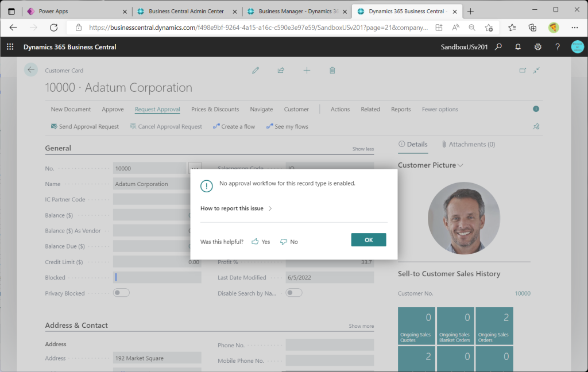
Task: Click the pencil edit icon on Customer Card
Action: tap(256, 70)
